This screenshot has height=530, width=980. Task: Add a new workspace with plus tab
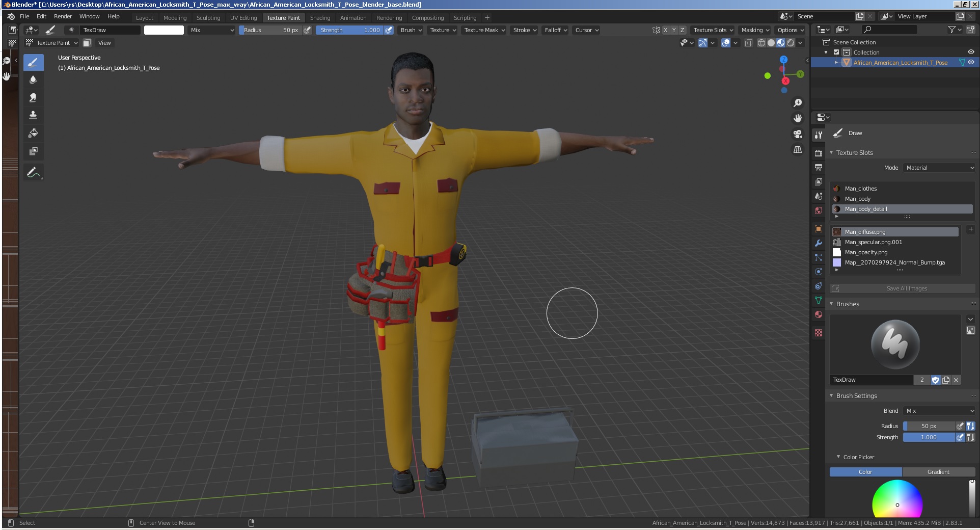[487, 18]
